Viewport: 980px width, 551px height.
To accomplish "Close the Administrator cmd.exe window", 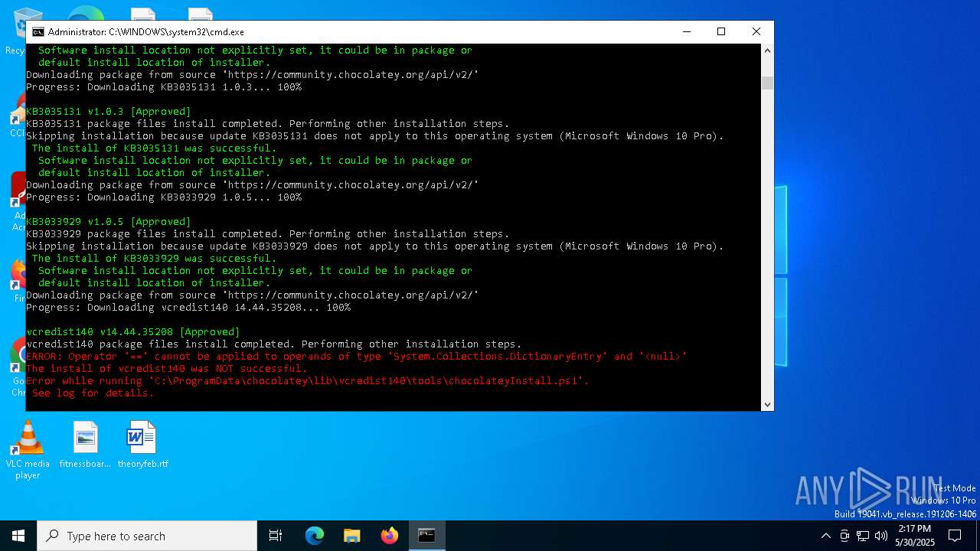I will tap(756, 31).
